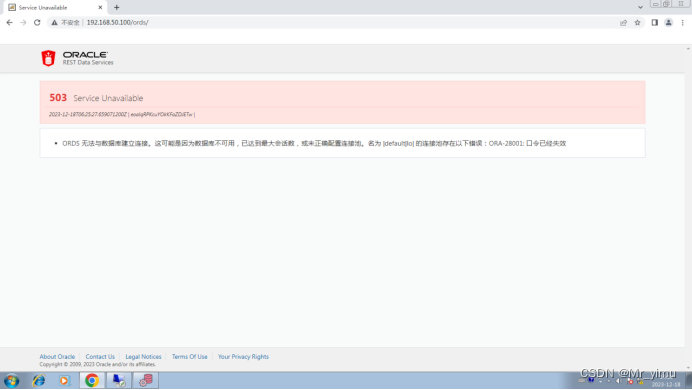Click the browser forward arrow
The image size is (692, 390).
pos(23,22)
